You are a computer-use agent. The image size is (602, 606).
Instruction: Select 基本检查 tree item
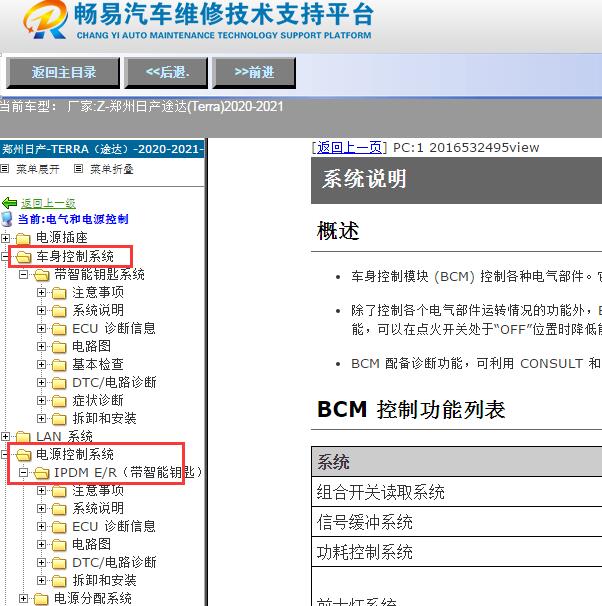click(x=98, y=364)
